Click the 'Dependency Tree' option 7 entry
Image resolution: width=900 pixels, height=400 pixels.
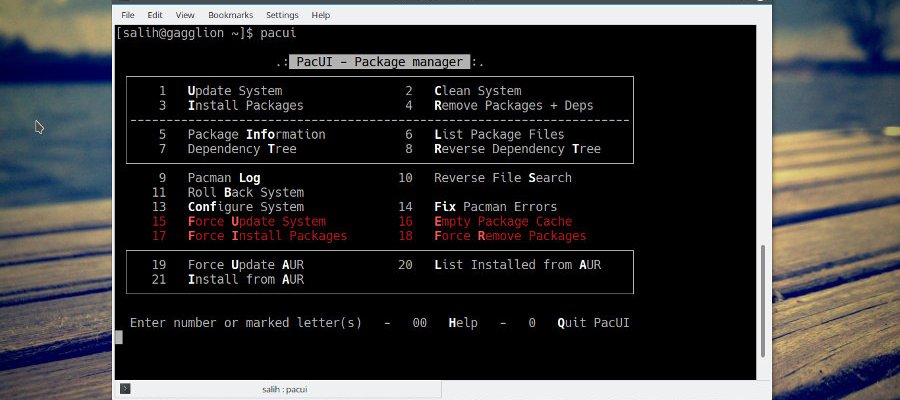pos(242,149)
